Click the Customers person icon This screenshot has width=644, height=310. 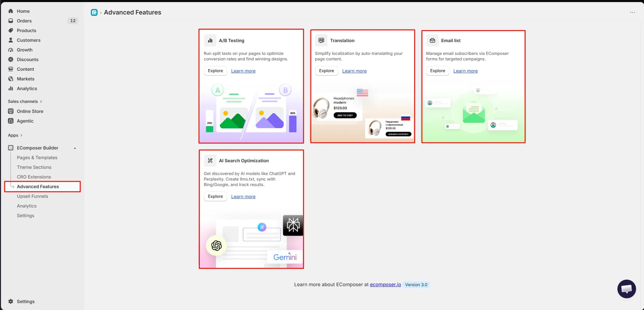pyautogui.click(x=11, y=40)
